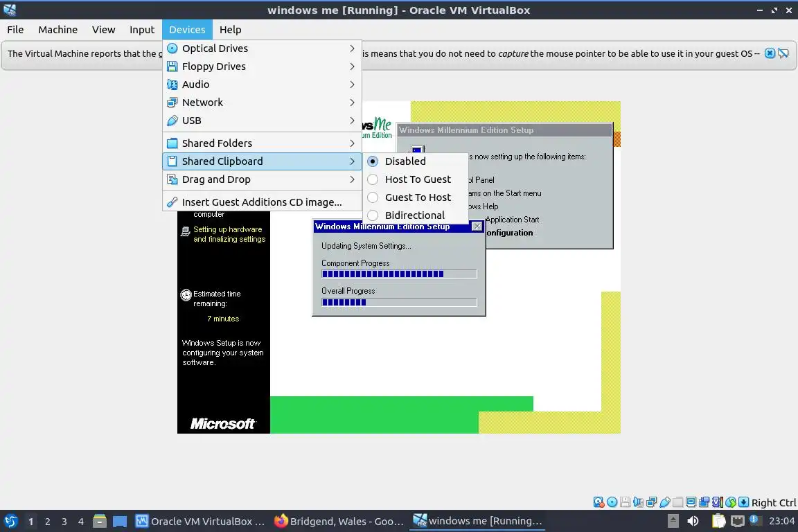Open the File menu
The width and height of the screenshot is (798, 532).
pos(15,30)
